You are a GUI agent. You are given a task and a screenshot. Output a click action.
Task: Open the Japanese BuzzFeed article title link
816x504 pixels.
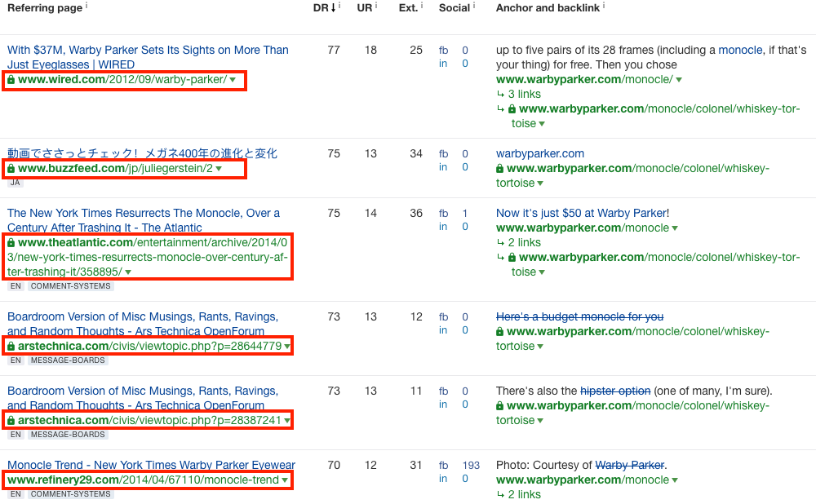[142, 153]
